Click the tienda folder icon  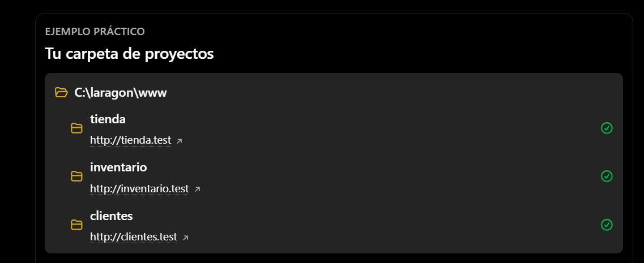[76, 128]
